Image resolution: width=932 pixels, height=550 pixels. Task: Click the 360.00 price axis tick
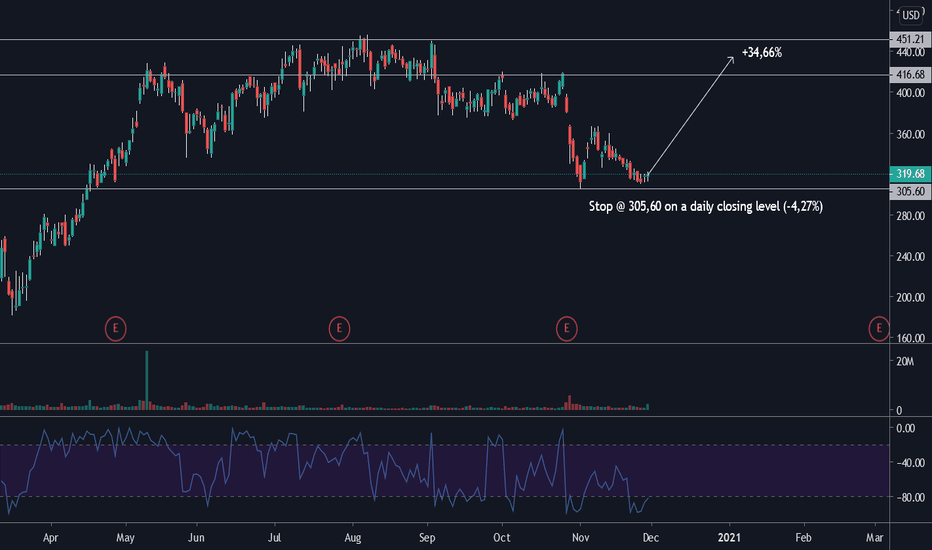point(911,134)
